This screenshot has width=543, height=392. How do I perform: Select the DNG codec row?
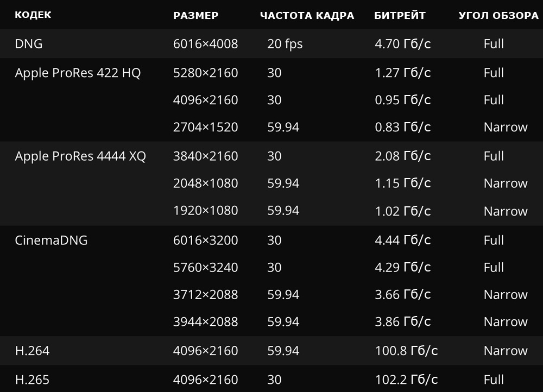pos(271,43)
